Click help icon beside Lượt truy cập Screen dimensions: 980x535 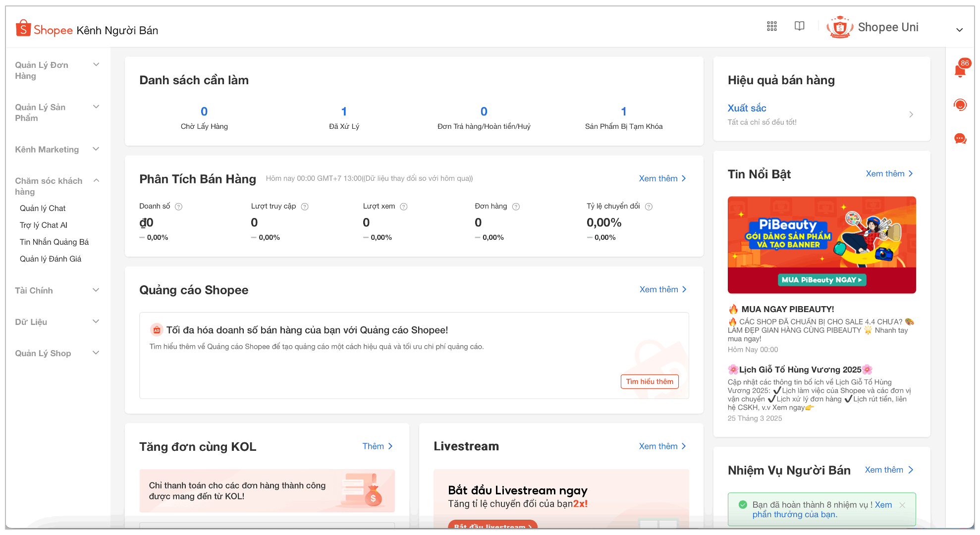tap(305, 207)
